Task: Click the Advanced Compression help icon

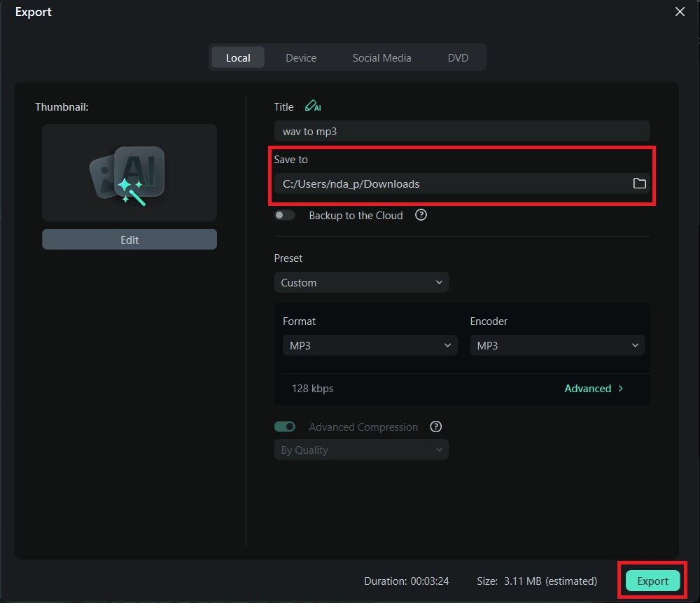Action: [435, 427]
